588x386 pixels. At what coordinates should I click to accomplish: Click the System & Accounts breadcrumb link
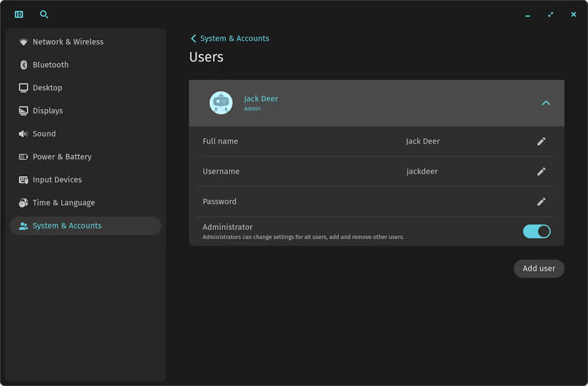pyautogui.click(x=234, y=38)
